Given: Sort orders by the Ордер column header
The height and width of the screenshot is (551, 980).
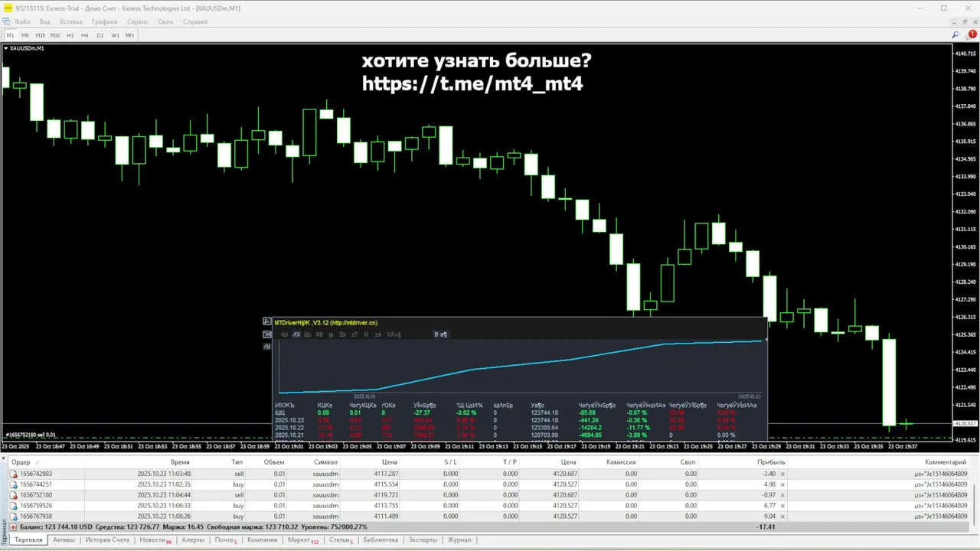Looking at the screenshot, I should (21, 462).
